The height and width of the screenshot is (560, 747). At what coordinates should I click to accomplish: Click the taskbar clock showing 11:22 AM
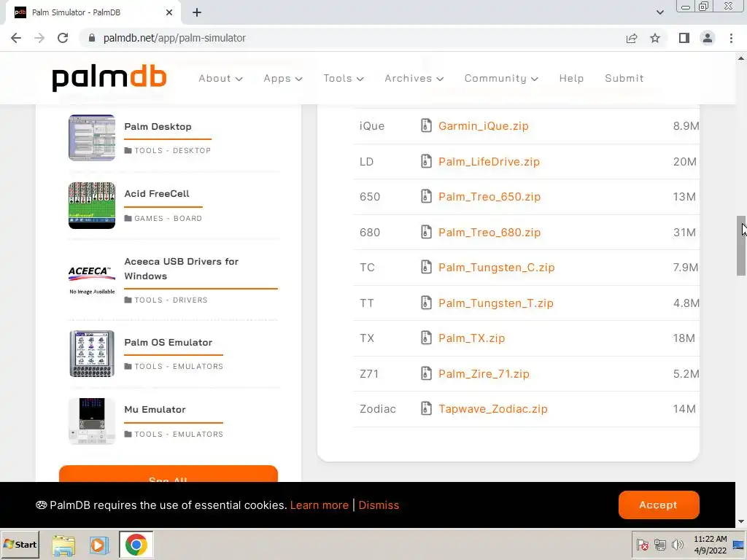[x=710, y=545]
